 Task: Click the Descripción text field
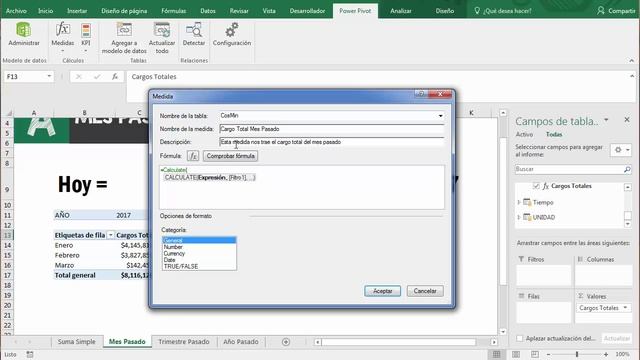tap(331, 142)
